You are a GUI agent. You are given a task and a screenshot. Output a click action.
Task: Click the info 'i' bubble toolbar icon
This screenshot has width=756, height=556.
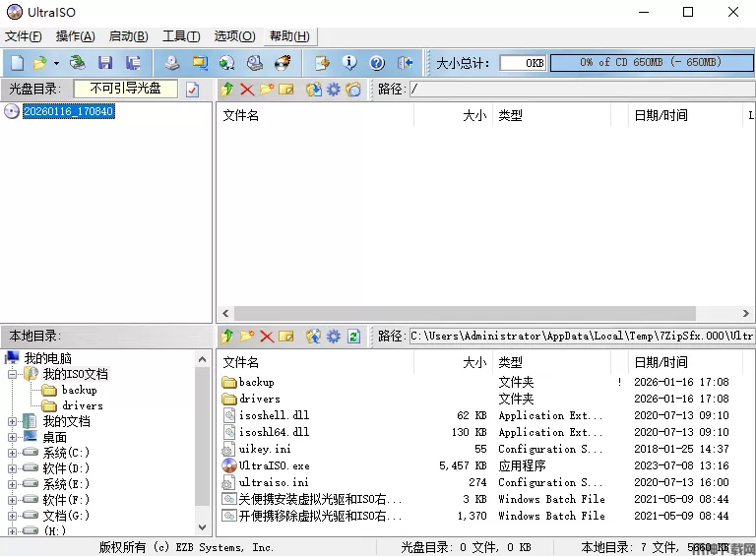pos(349,63)
